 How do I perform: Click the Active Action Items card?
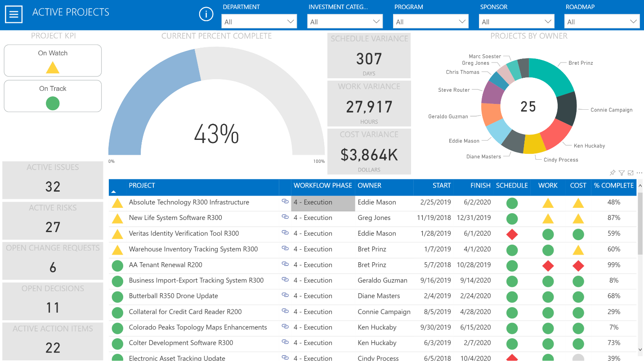pos(53,341)
